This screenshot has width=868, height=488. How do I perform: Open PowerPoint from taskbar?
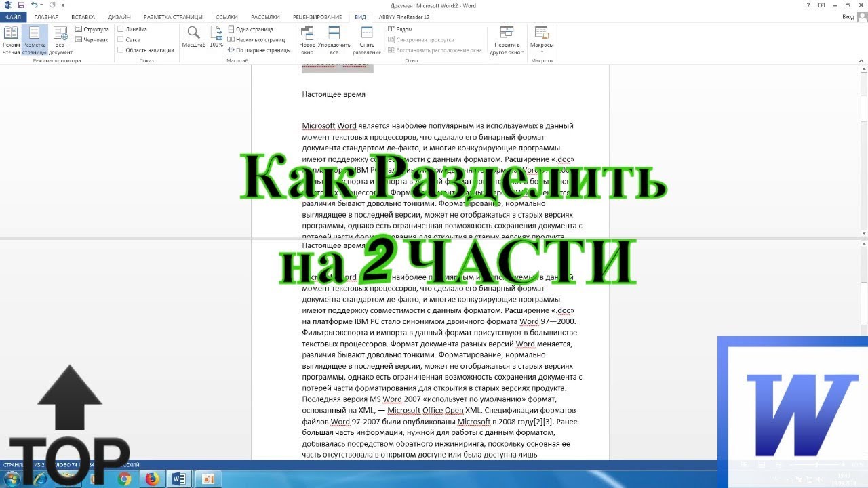tap(208, 479)
